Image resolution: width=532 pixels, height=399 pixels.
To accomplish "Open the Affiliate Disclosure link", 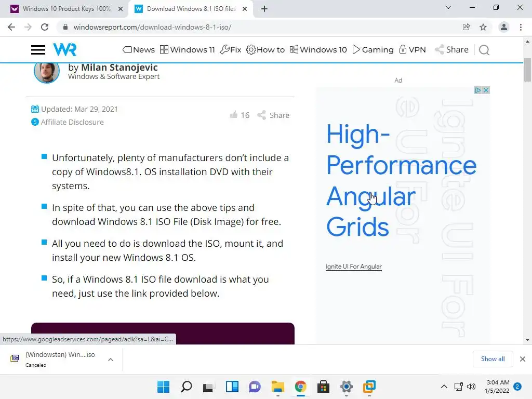I will pyautogui.click(x=72, y=122).
